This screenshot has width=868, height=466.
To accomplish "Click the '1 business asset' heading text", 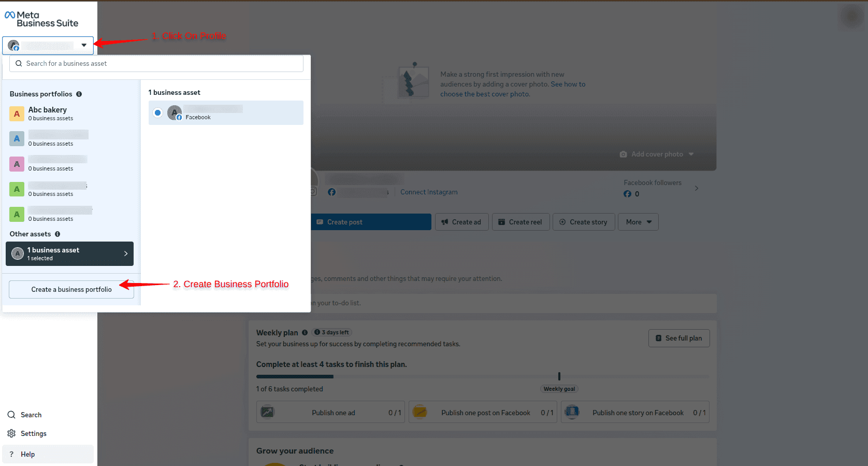I will click(x=174, y=92).
